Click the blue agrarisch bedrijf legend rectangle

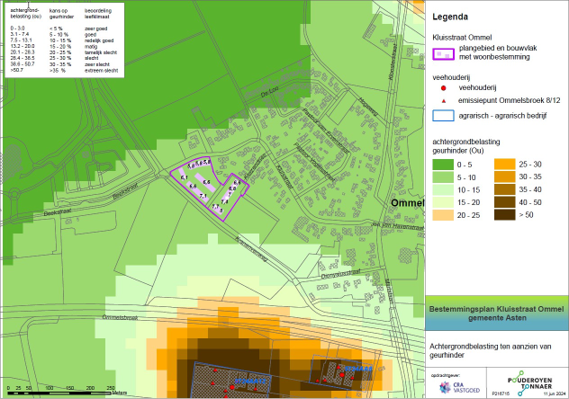[x=443, y=115]
